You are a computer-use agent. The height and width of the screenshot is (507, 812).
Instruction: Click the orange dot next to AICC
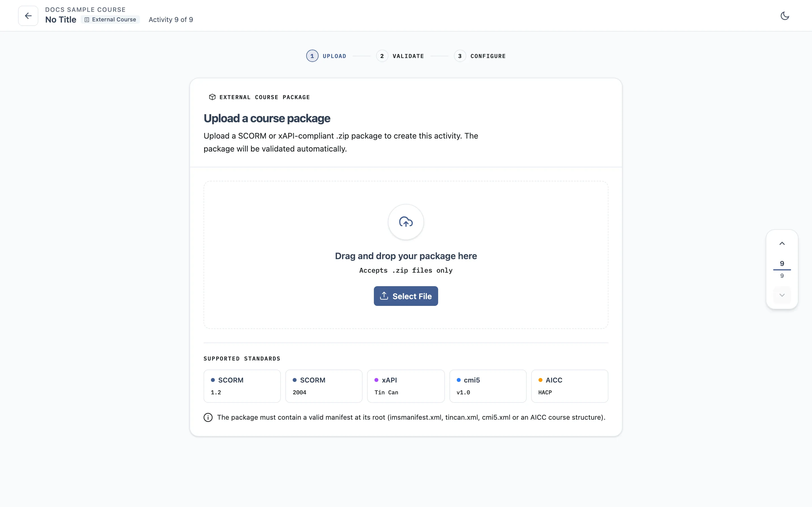tap(540, 380)
